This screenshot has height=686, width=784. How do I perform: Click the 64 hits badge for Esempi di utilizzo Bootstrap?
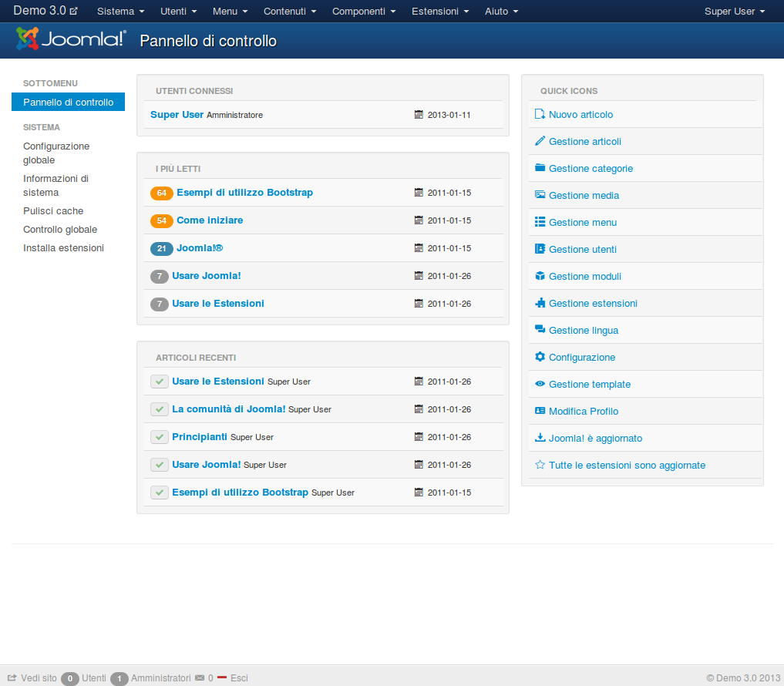pyautogui.click(x=161, y=193)
